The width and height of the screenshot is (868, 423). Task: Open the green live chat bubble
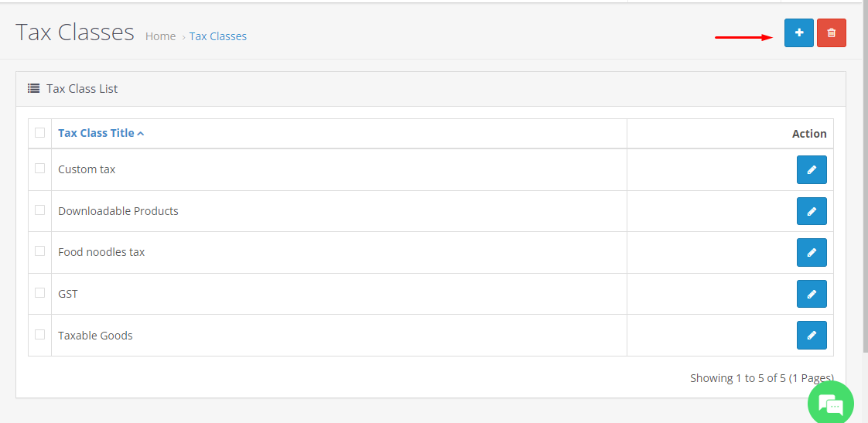click(x=830, y=403)
